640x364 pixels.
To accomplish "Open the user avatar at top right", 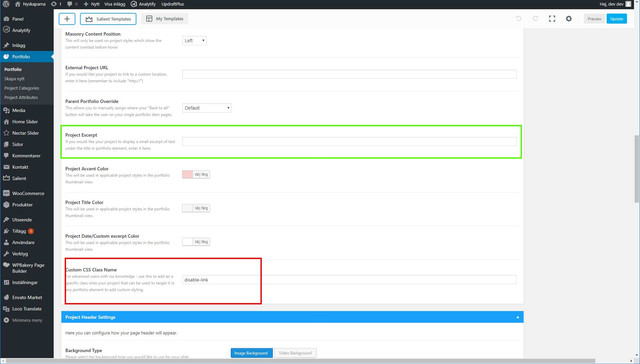I will click(628, 4).
